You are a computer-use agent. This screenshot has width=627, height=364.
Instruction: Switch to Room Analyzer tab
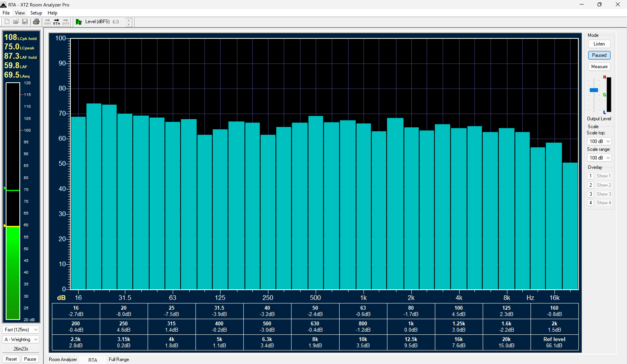[63, 359]
